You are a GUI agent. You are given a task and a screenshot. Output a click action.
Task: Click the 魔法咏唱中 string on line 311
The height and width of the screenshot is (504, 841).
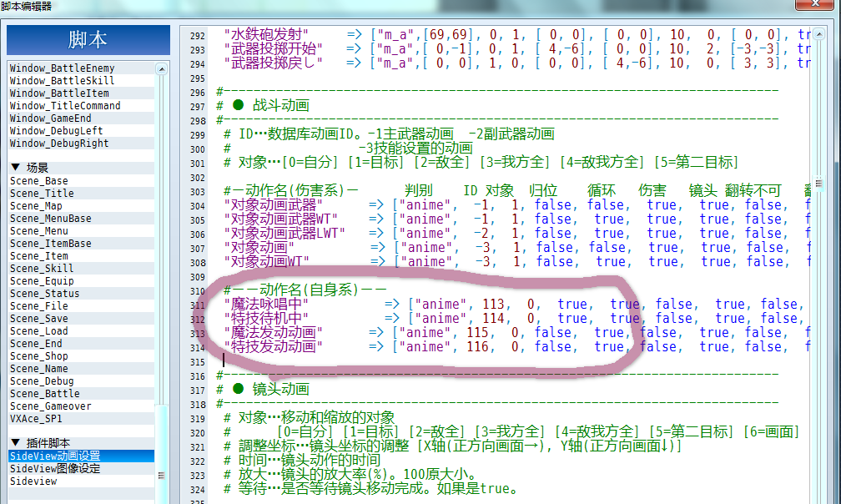pos(265,304)
